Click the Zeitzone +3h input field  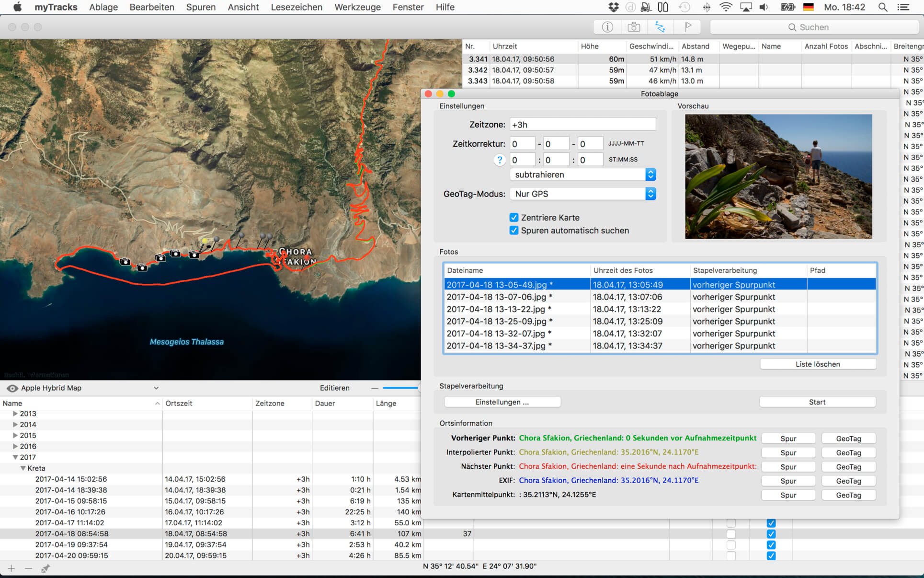583,125
